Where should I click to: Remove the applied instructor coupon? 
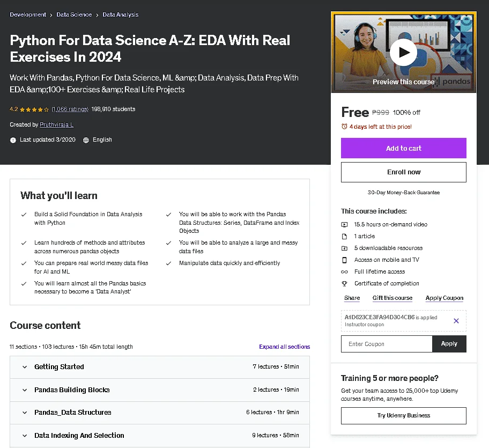[x=456, y=321]
